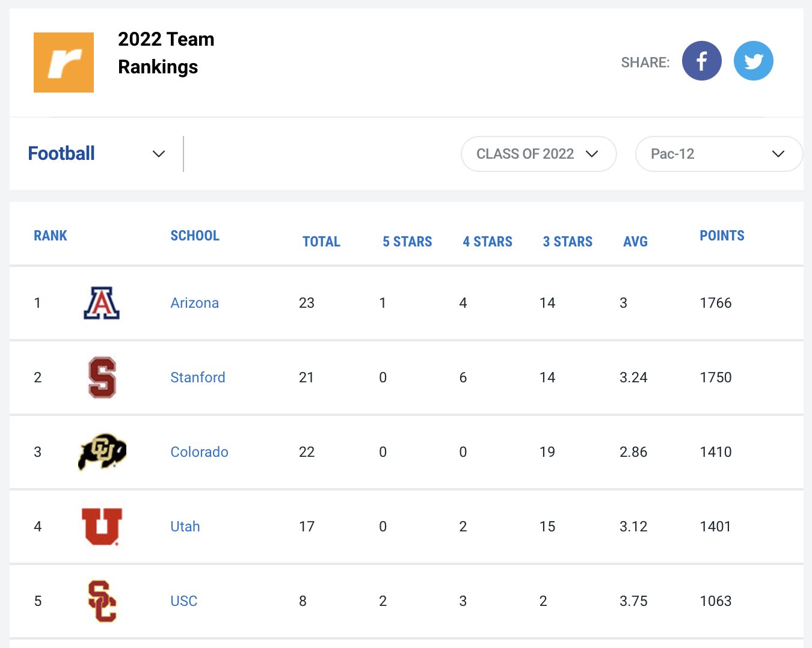
Task: Open the Arizona school link
Action: click(194, 303)
